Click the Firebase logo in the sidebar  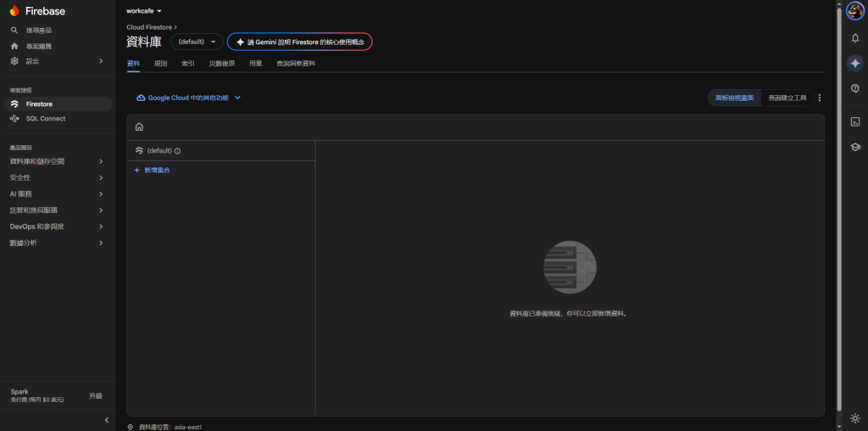pyautogui.click(x=37, y=11)
